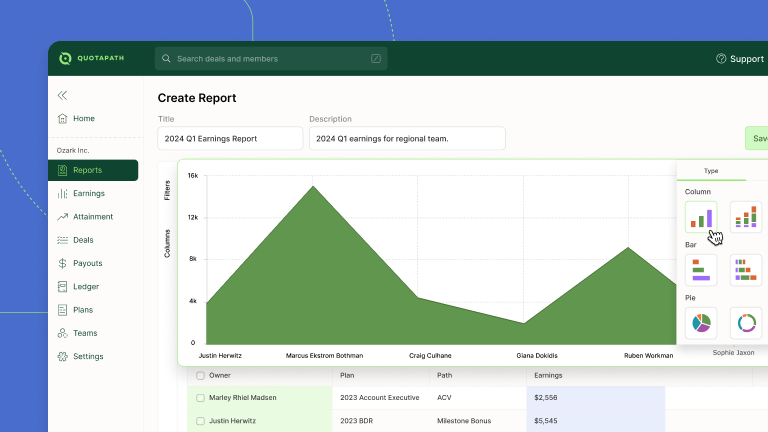768x432 pixels.
Task: Open the Support link
Action: pyautogui.click(x=740, y=59)
